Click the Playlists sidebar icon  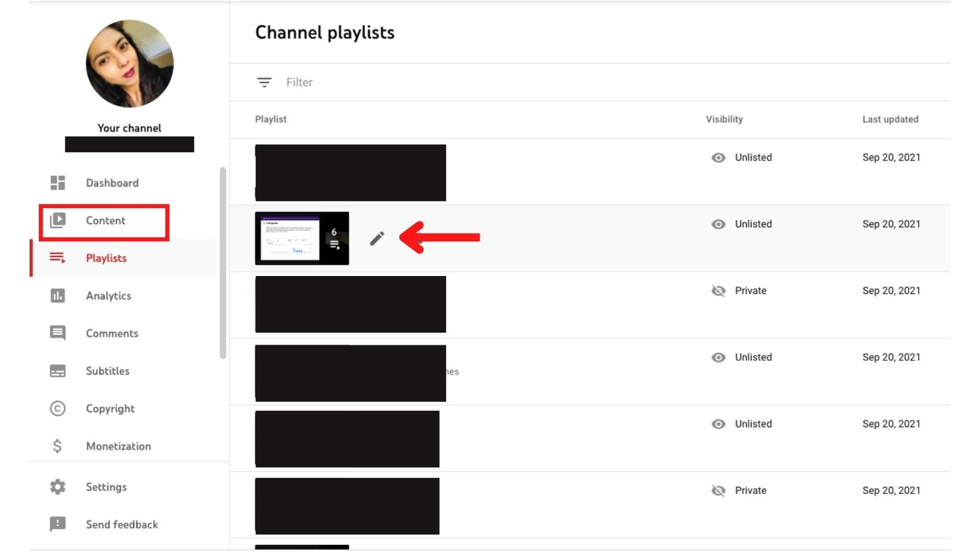pos(57,258)
